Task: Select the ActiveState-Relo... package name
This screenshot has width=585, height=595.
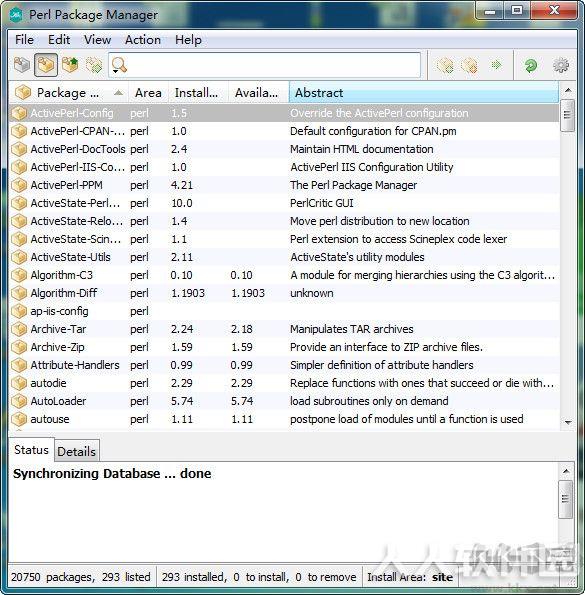Action: tap(77, 221)
